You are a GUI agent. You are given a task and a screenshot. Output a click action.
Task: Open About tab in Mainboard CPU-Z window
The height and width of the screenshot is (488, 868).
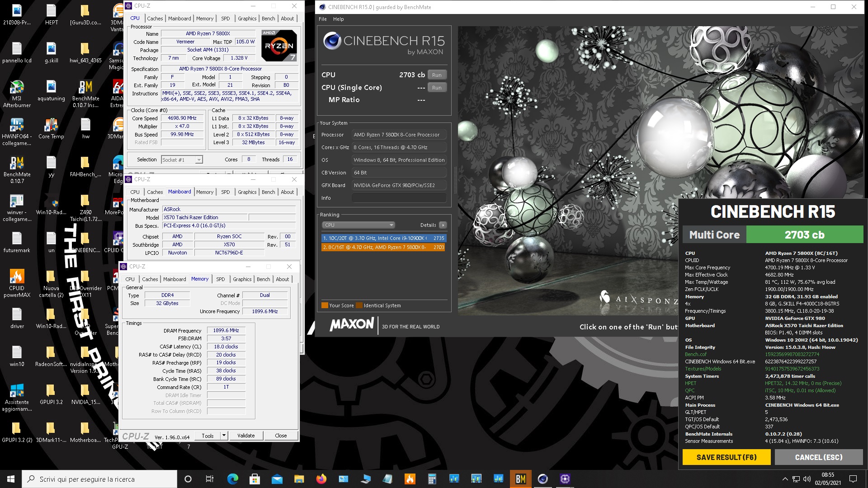(287, 192)
